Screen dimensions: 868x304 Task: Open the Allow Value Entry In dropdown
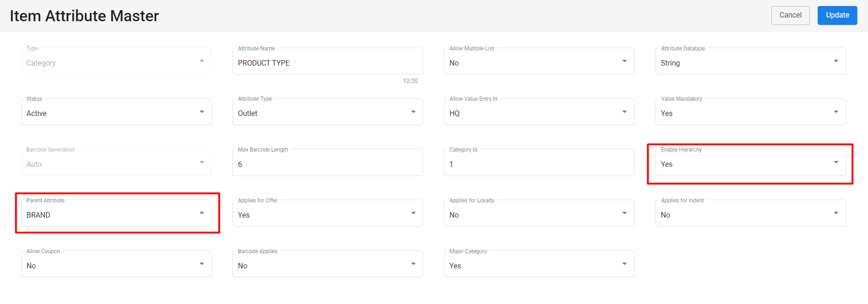tap(539, 113)
